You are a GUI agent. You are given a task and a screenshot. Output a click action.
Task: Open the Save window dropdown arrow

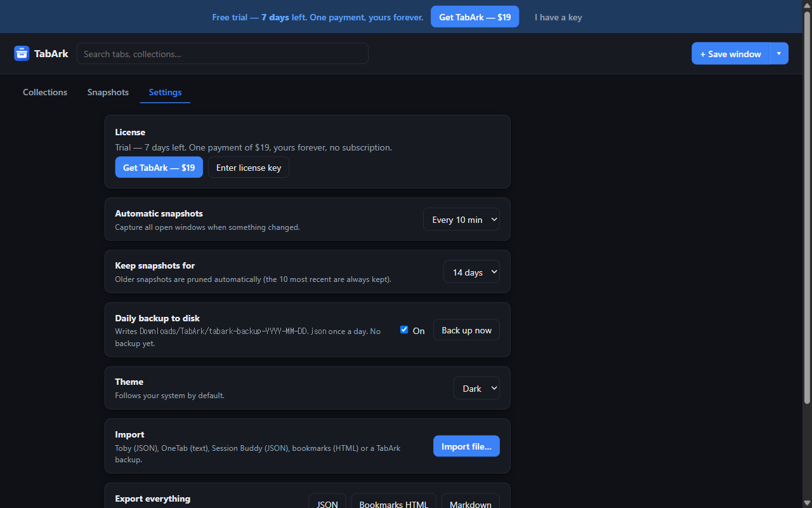point(779,53)
